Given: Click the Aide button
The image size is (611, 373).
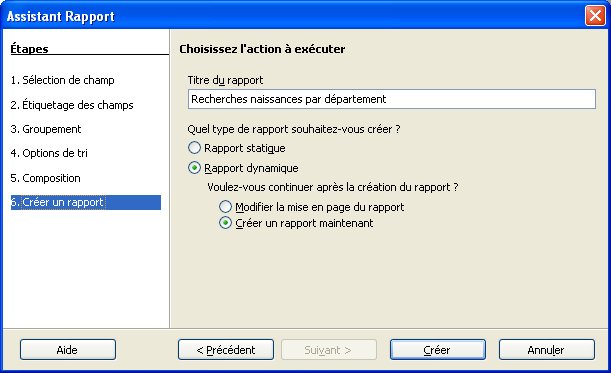Looking at the screenshot, I should point(68,350).
